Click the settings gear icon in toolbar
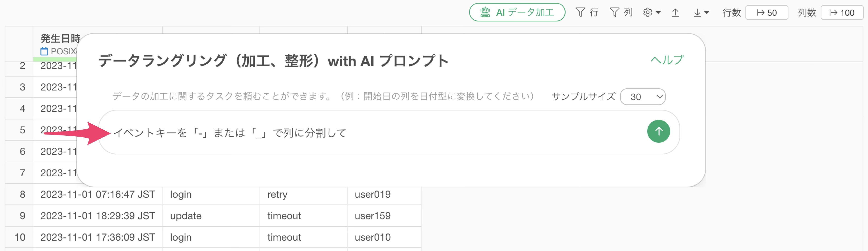Viewport: 868px width, 251px height. 647,12
